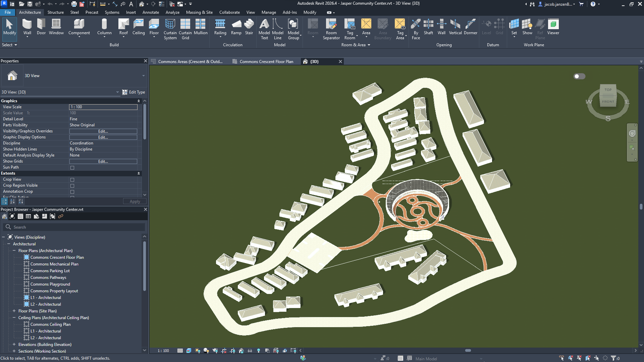Click the Project Browser search field
Screen dimensions: 644x362
point(74,227)
